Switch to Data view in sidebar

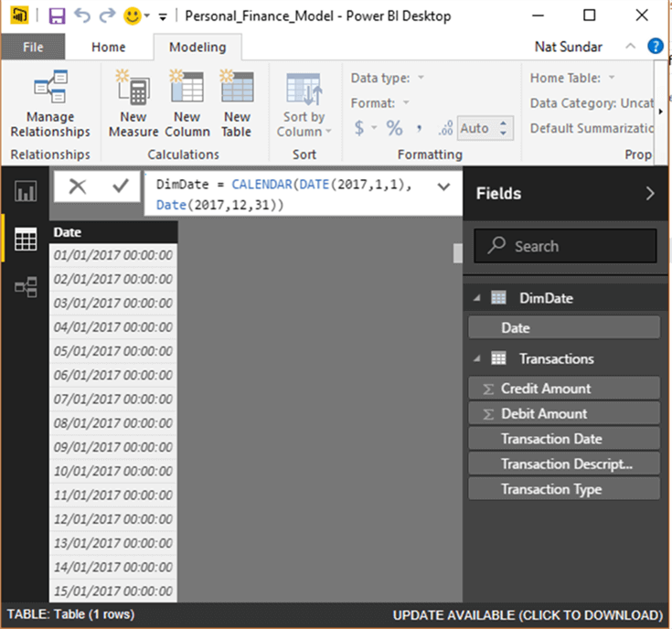pos(26,240)
